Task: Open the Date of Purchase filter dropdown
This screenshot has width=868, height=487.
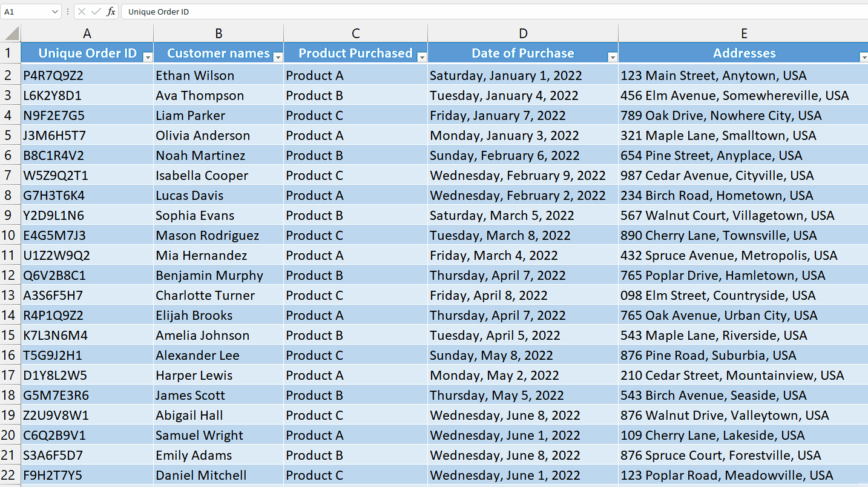Action: coord(613,56)
